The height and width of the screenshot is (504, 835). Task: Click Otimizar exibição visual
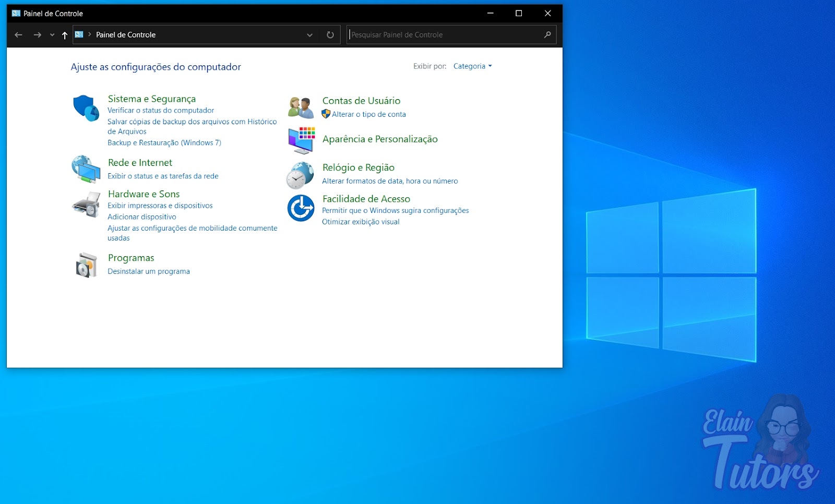[361, 222]
